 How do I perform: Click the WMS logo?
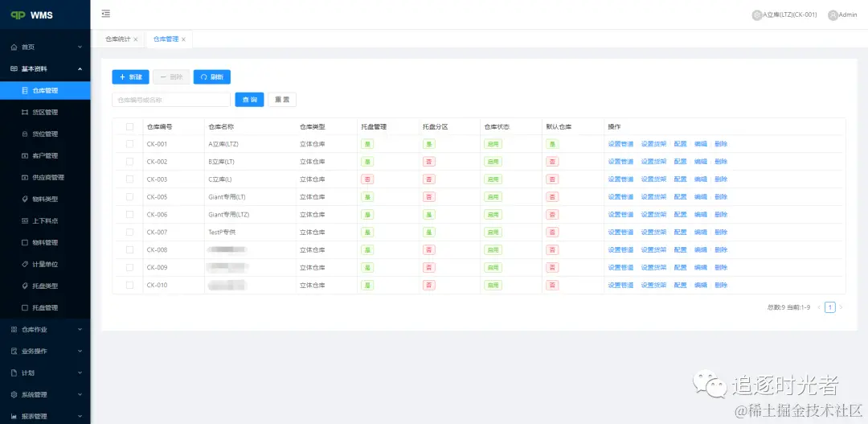[x=32, y=15]
